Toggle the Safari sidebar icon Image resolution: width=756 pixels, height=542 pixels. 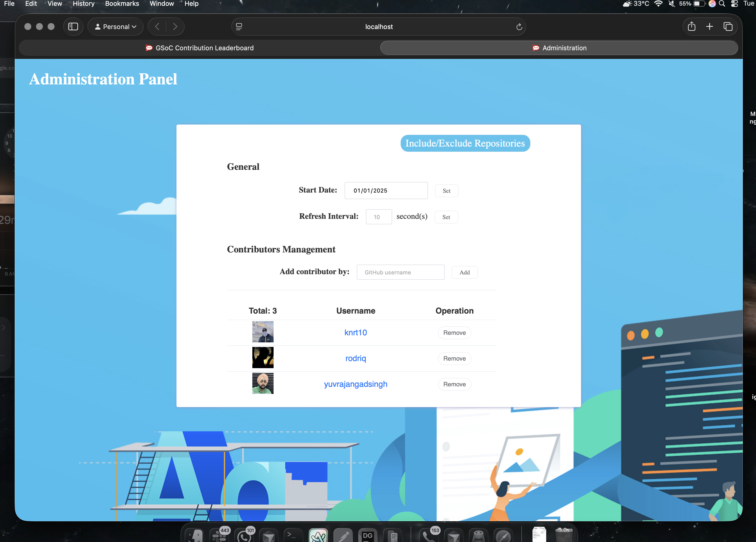(73, 27)
